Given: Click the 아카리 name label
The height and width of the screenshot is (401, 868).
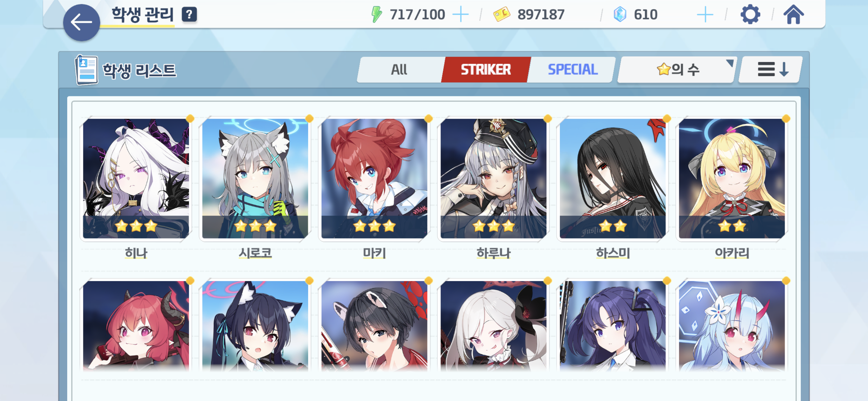Looking at the screenshot, I should click(732, 253).
